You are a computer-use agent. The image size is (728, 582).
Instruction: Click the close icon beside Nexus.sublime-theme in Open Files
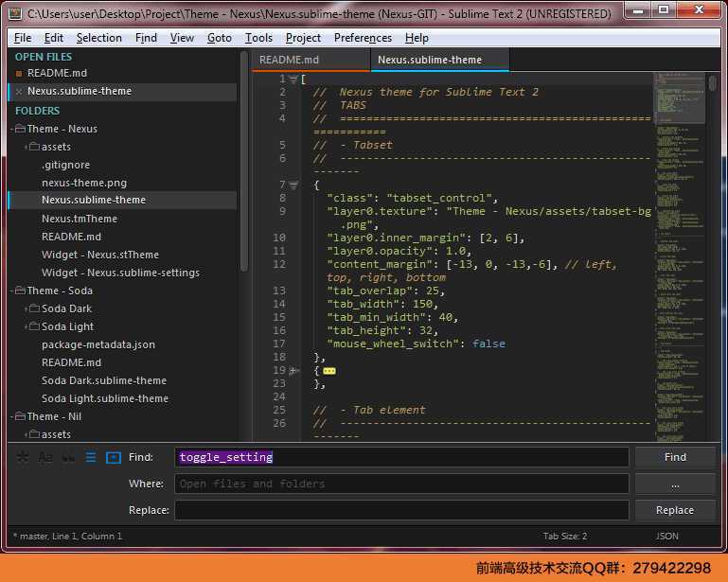point(18,92)
